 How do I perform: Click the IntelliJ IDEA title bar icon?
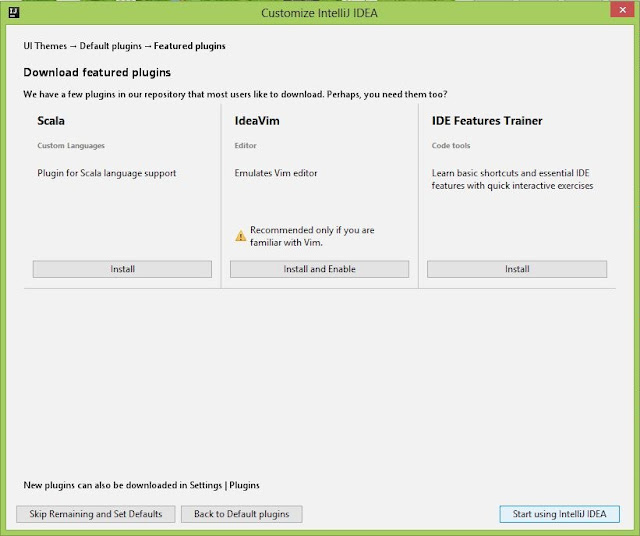tap(14, 13)
